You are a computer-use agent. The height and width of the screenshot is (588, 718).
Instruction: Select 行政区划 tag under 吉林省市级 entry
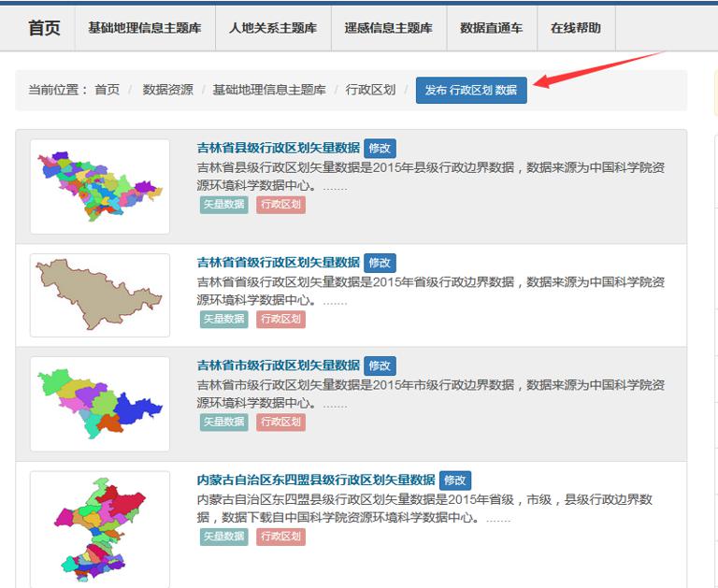pyautogui.click(x=280, y=422)
